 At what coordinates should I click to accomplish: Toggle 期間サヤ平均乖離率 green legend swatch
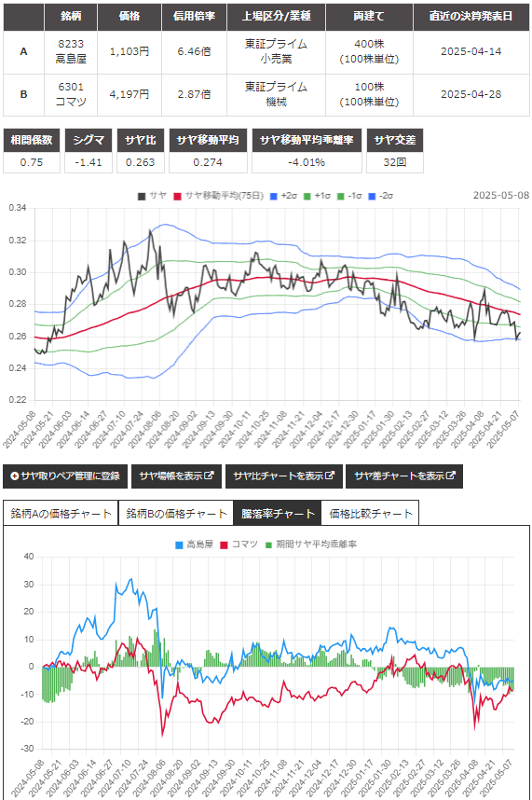268,545
